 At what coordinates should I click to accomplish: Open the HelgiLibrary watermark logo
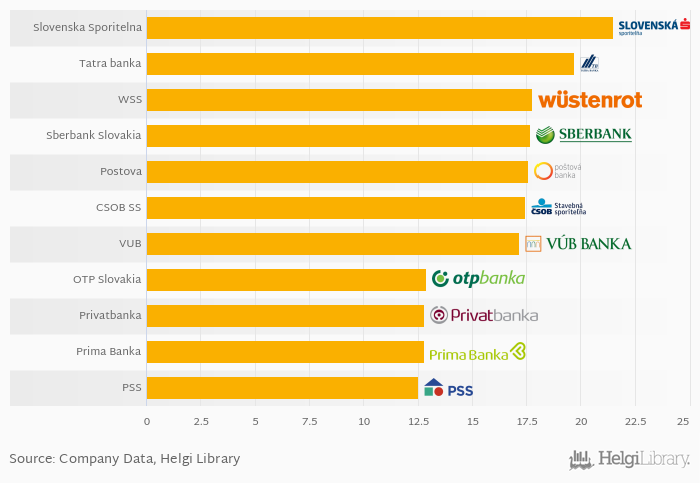(629, 460)
